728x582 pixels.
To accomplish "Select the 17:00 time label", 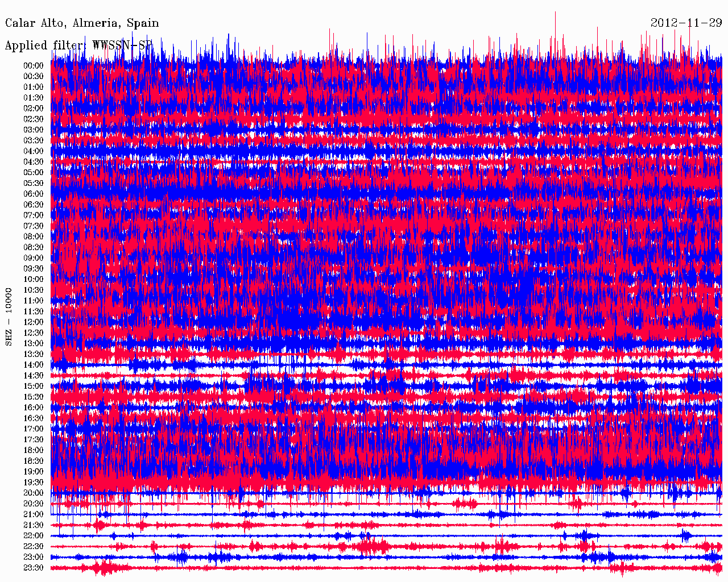I will tap(34, 429).
